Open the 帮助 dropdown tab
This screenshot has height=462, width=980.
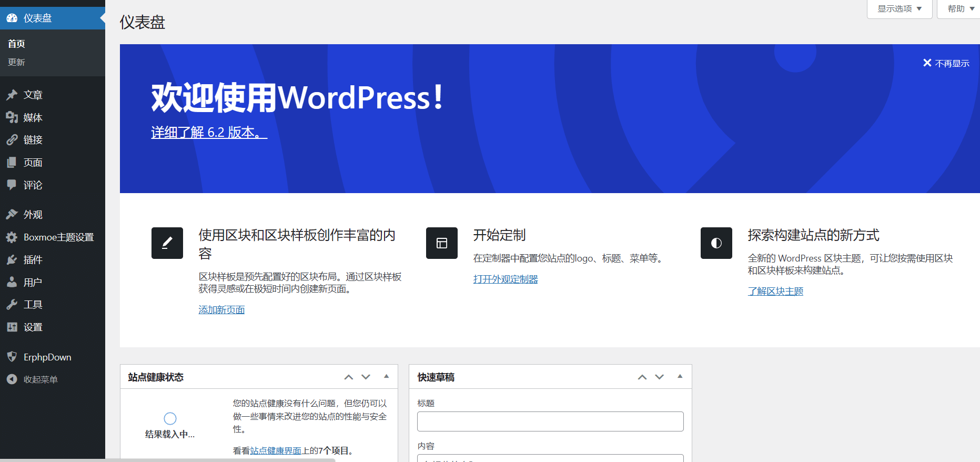click(x=959, y=9)
